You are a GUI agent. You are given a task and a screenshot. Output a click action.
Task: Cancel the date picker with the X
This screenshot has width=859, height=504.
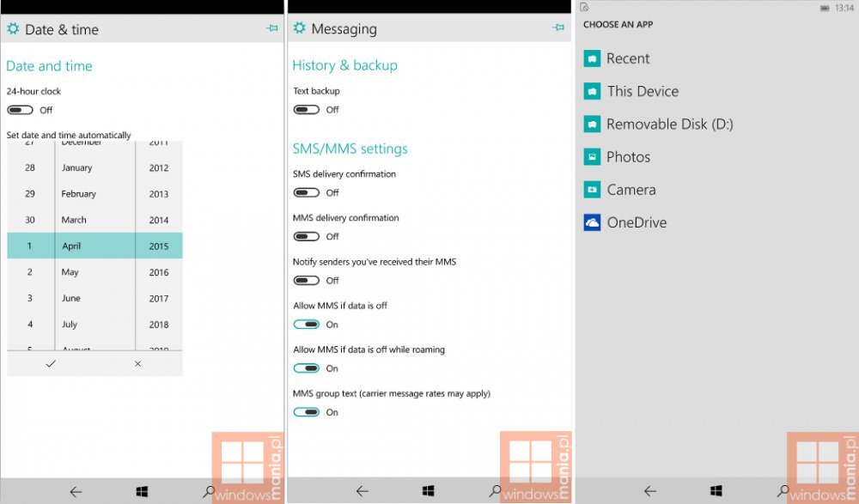[136, 364]
